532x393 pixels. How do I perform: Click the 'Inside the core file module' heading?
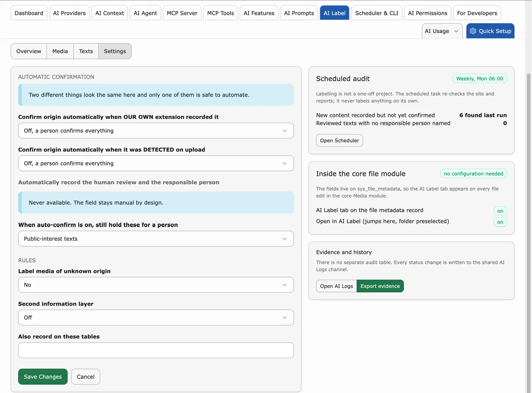click(x=361, y=174)
